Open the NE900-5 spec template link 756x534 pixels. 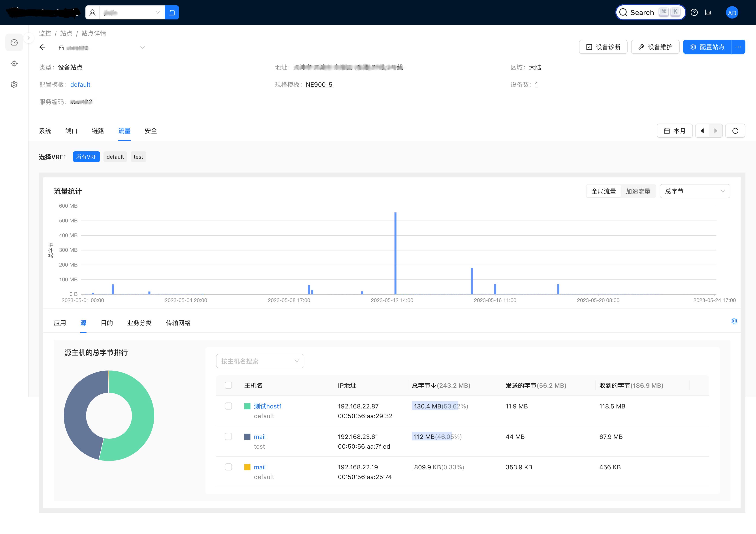click(x=319, y=85)
